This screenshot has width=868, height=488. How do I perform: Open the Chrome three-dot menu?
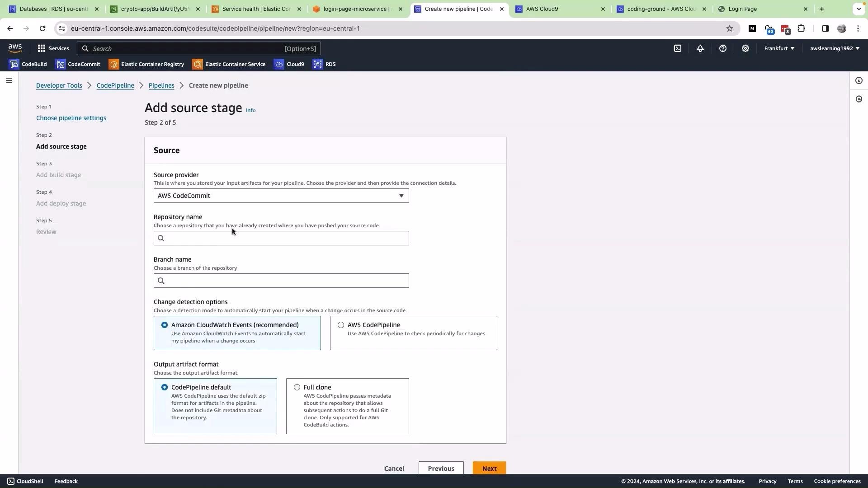[858, 28]
